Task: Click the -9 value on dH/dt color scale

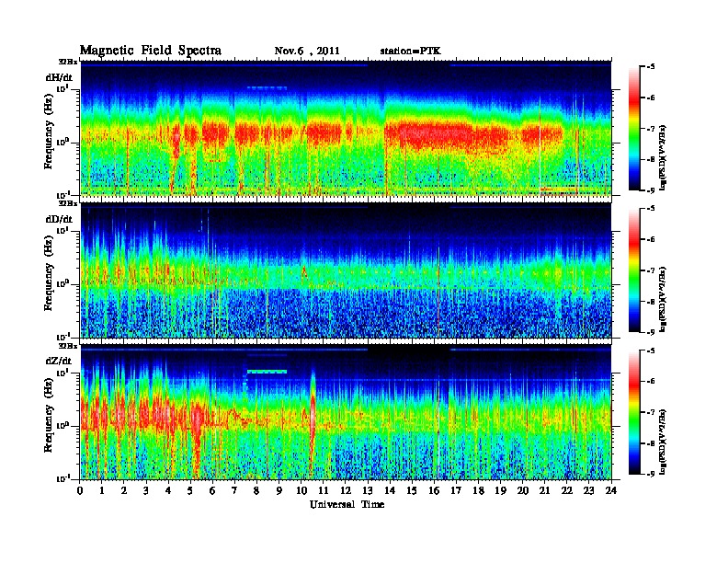Action: pyautogui.click(x=651, y=190)
